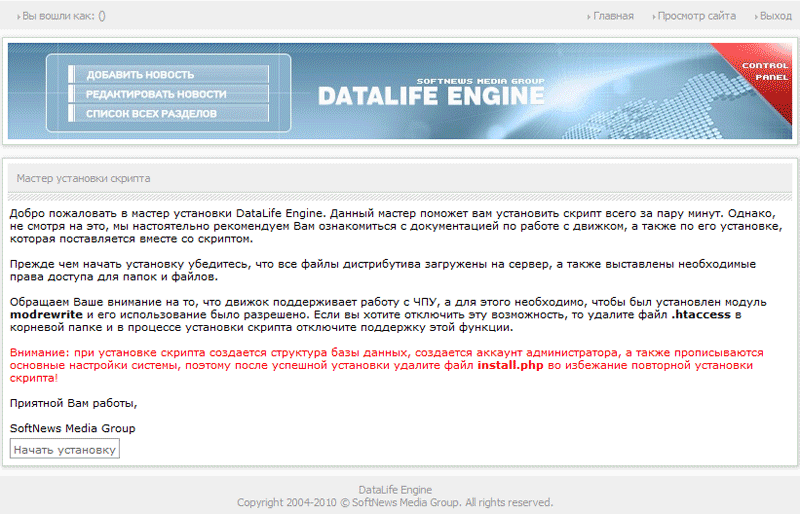
Task: Select the СПИСОК ВСЕХ РАЗДЕЛОВ banner item
Action: [x=168, y=113]
